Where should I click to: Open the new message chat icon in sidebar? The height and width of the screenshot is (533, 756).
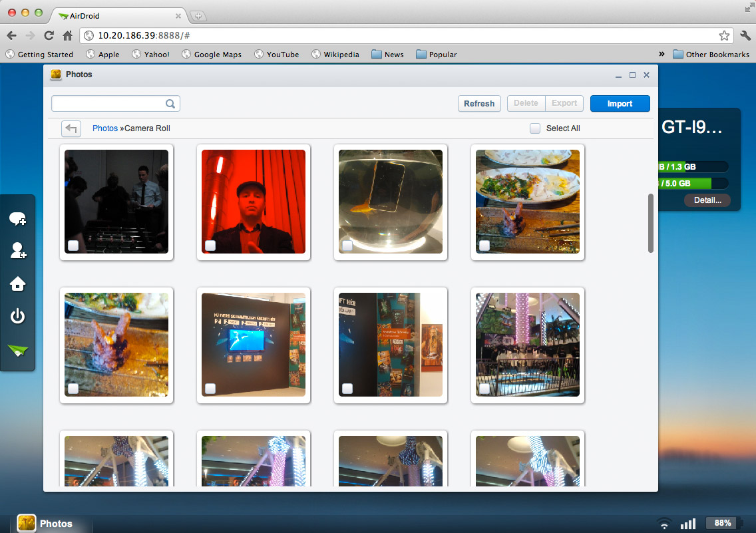tap(17, 218)
